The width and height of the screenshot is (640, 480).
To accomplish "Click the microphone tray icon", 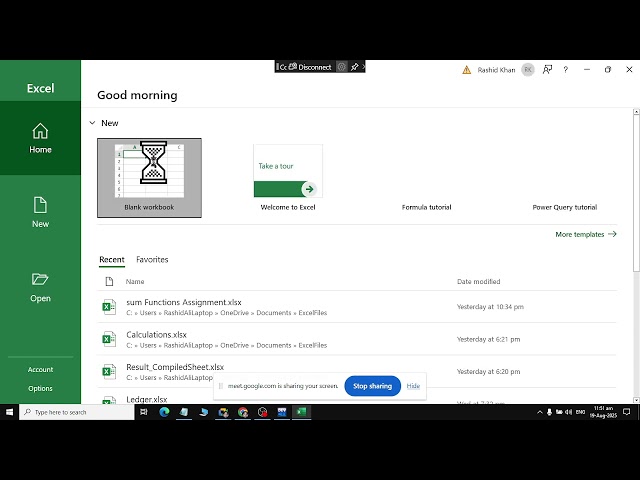I will 549,412.
